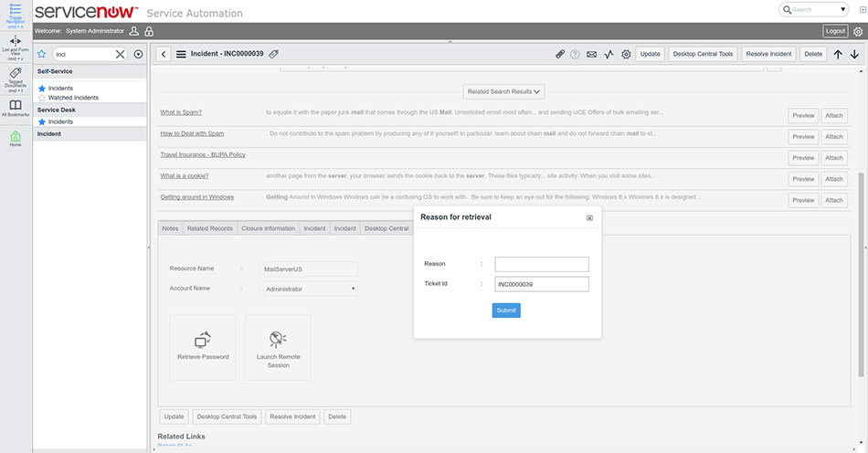Click the Retrieve Password tile
868x453 pixels.
(x=203, y=347)
